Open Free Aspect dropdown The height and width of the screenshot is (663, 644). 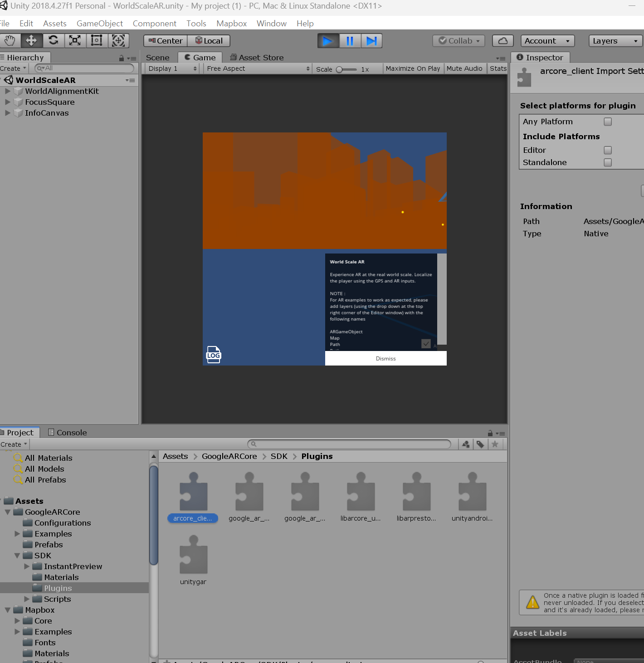click(x=258, y=68)
